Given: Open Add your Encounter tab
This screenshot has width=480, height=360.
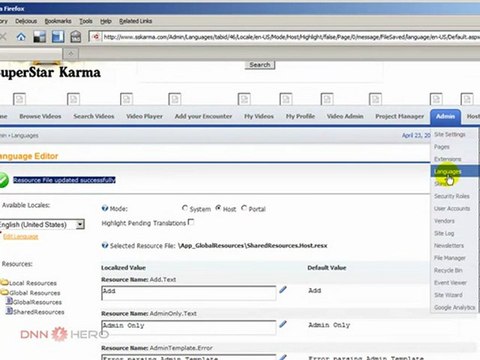Looking at the screenshot, I should [x=203, y=116].
